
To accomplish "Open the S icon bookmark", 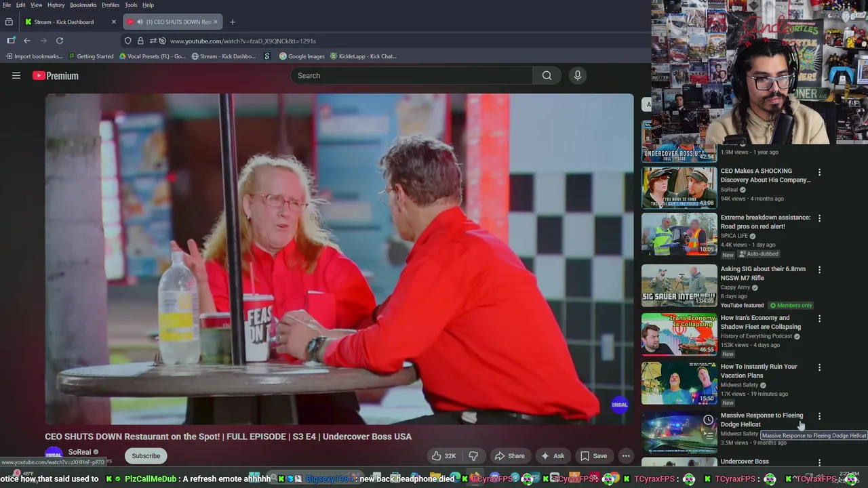I will 267,56.
